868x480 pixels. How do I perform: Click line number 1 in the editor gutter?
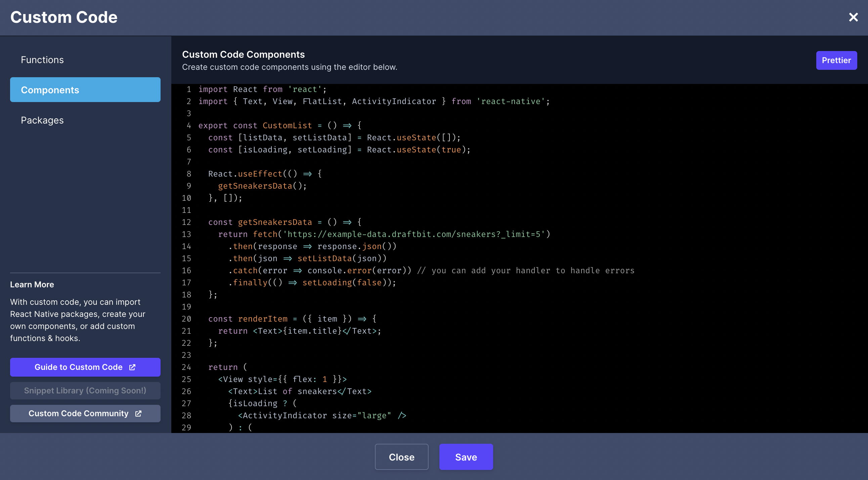click(x=189, y=89)
